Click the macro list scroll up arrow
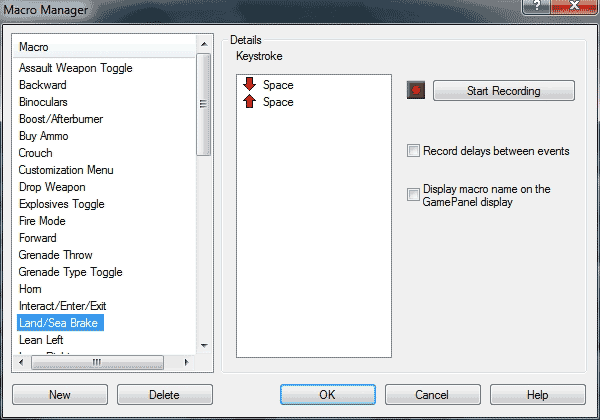The width and height of the screenshot is (600, 420). click(x=204, y=44)
